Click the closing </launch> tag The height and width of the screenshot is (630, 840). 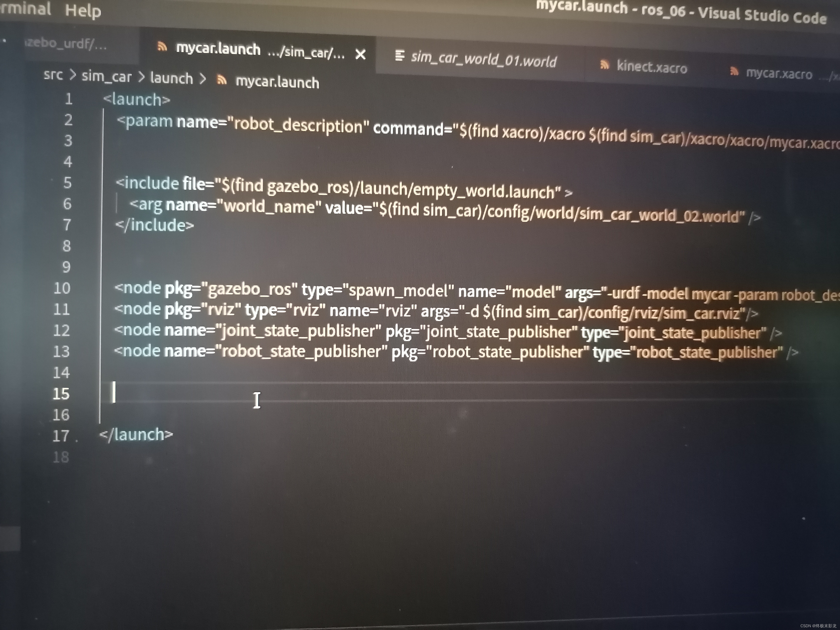click(x=136, y=434)
